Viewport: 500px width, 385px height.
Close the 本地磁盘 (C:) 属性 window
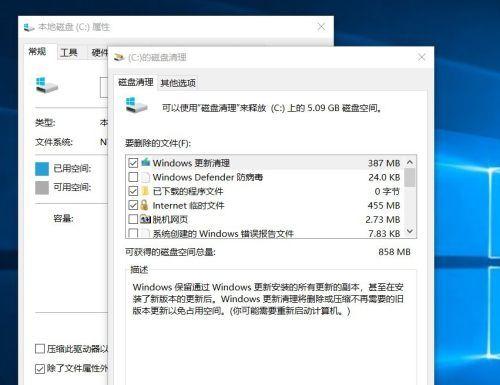tap(321, 27)
